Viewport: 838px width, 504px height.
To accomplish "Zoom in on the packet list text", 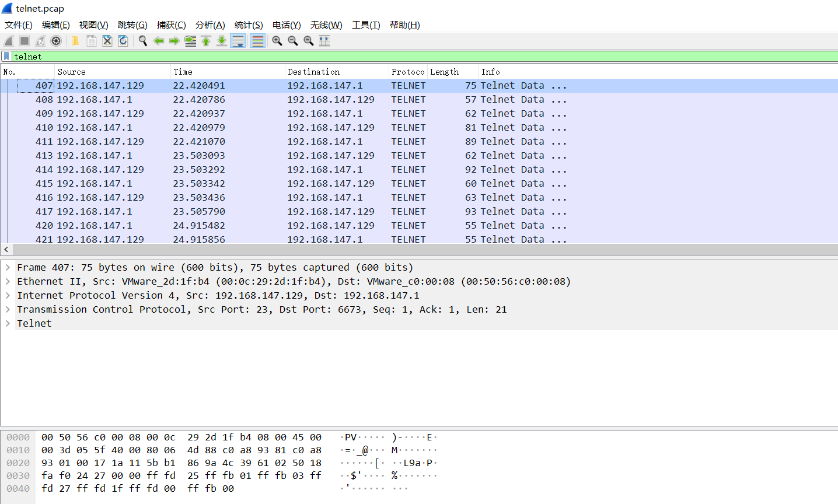I will pyautogui.click(x=277, y=41).
